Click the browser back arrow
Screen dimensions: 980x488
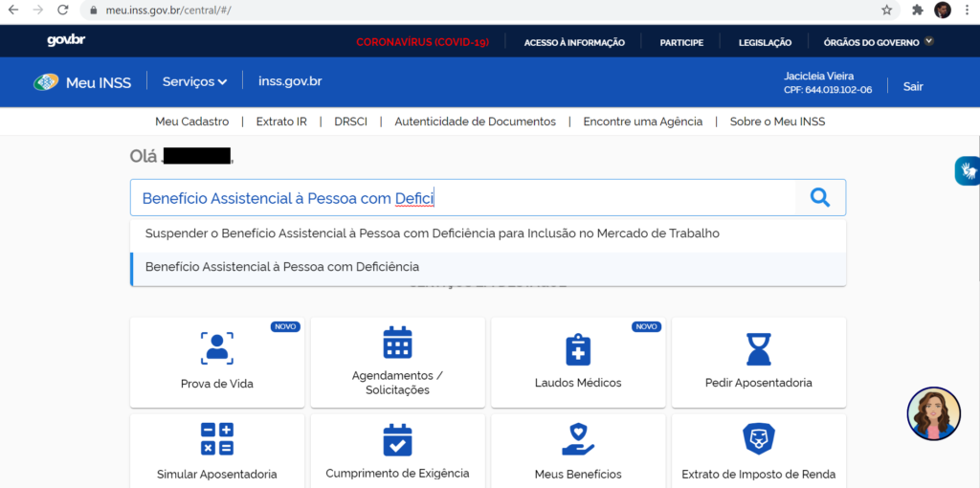pos(12,10)
